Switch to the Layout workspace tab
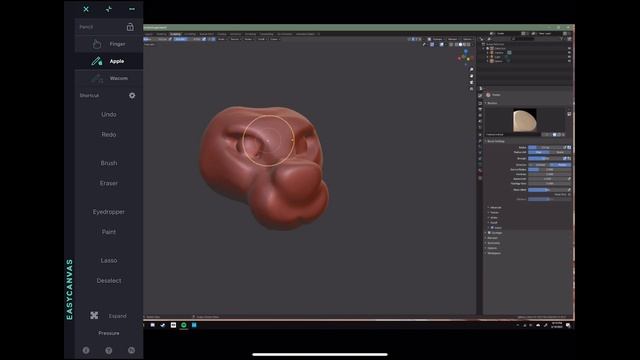The image size is (640, 360). pyautogui.click(x=148, y=34)
